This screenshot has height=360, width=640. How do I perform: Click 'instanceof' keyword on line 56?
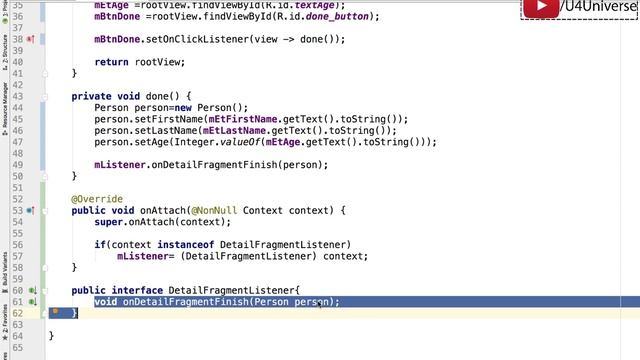tap(186, 245)
